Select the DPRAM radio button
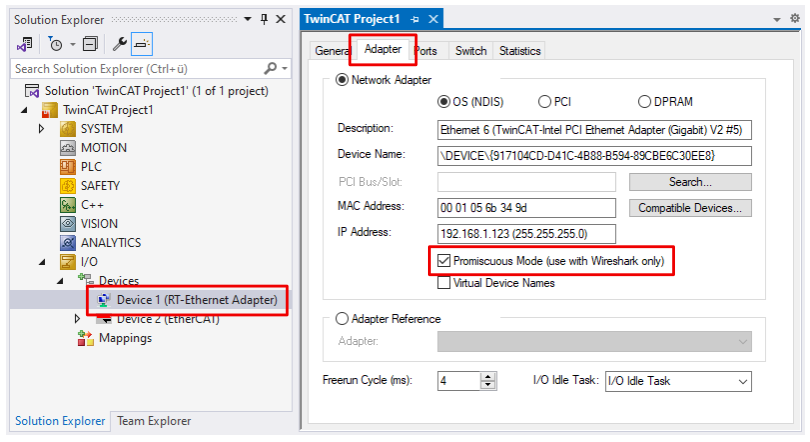Image resolution: width=810 pixels, height=442 pixels. [644, 102]
